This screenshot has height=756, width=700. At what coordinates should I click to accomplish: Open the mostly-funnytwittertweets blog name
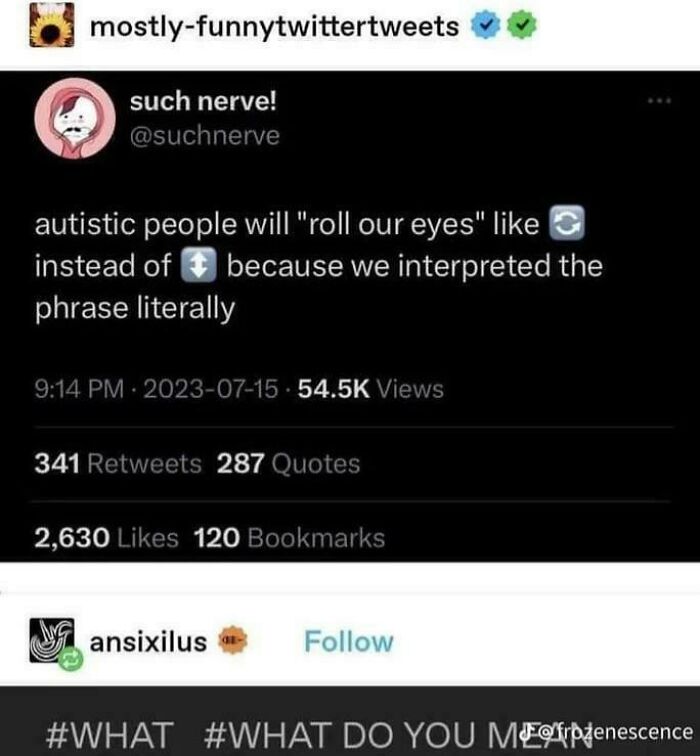274,27
